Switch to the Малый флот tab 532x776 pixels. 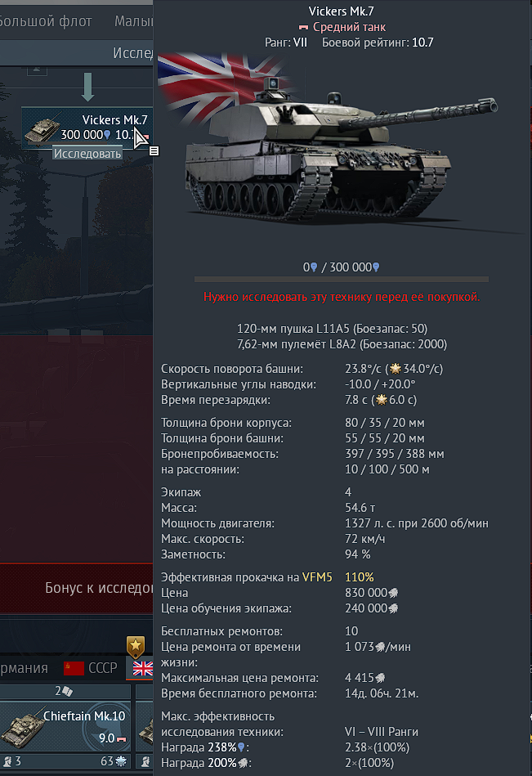[133, 21]
